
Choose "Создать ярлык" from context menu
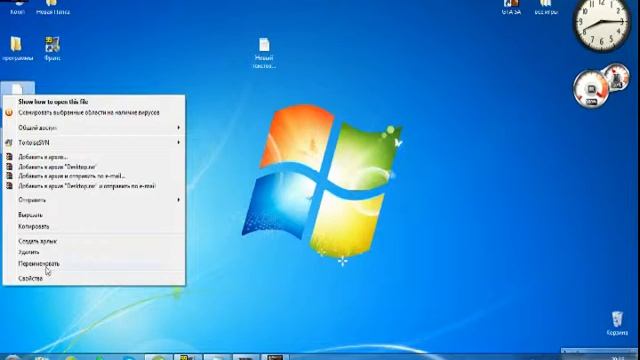(94, 241)
